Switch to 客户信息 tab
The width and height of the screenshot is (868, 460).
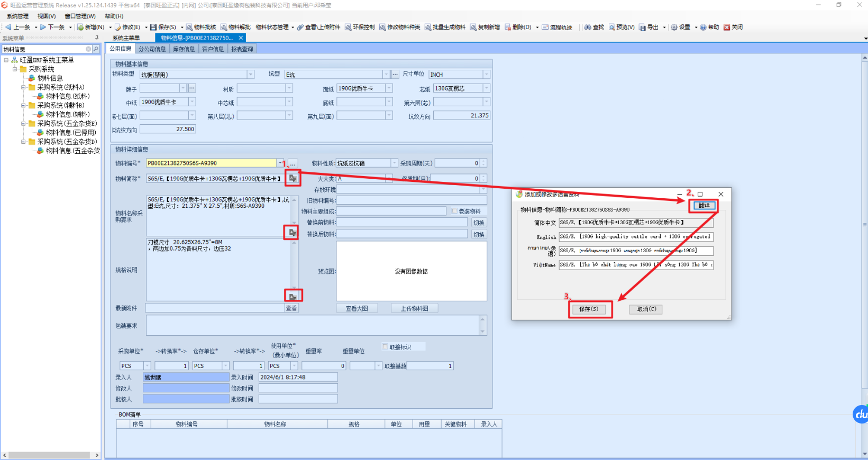(x=213, y=49)
